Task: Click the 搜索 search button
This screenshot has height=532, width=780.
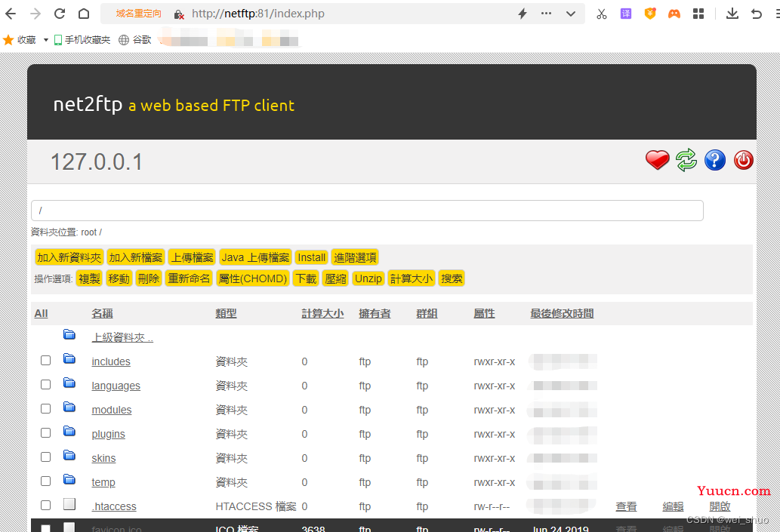Action: pyautogui.click(x=452, y=278)
